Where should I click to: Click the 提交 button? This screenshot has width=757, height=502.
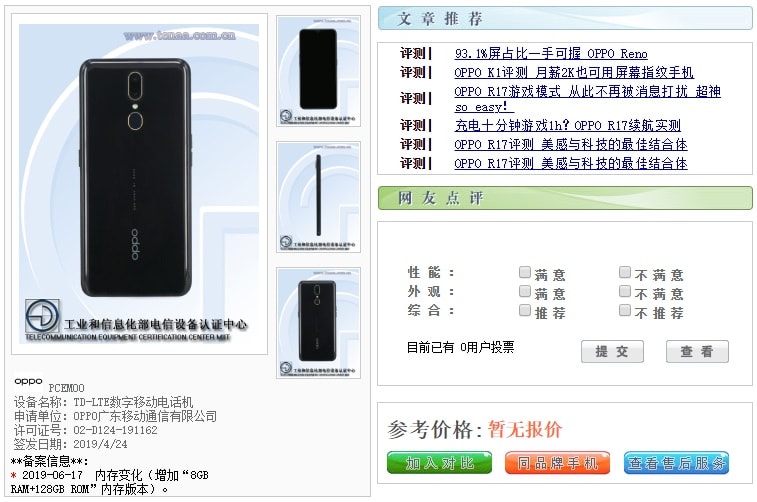coord(612,351)
